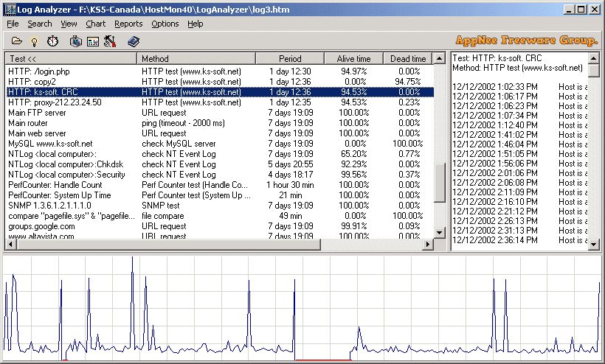Click the tools and wrench options icon
The height and width of the screenshot is (364, 605).
[110, 41]
